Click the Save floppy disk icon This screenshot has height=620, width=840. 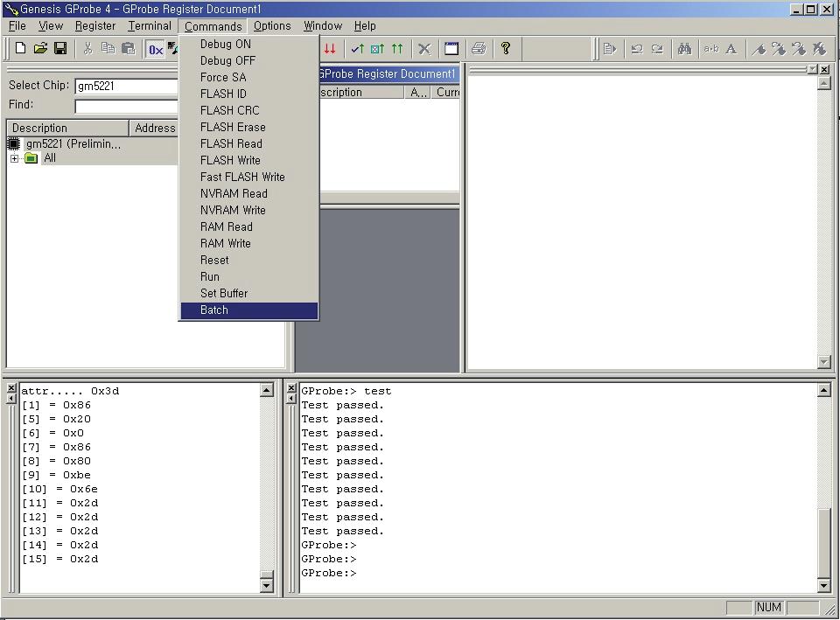point(60,48)
